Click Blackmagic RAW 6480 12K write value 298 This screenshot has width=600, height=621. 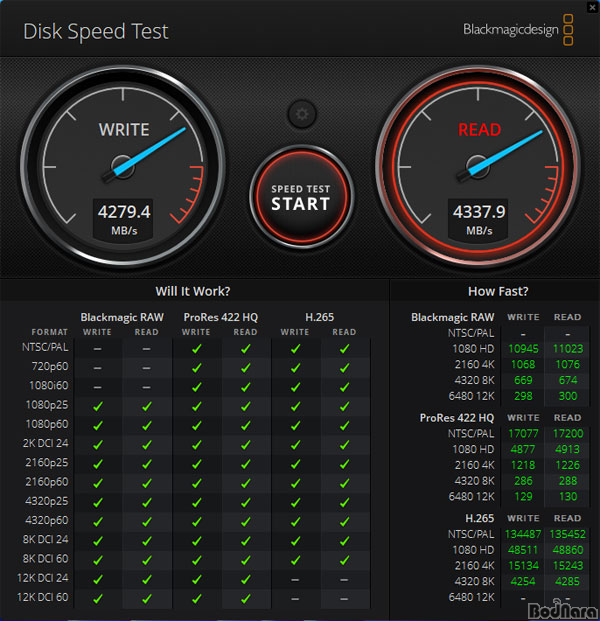click(x=523, y=396)
